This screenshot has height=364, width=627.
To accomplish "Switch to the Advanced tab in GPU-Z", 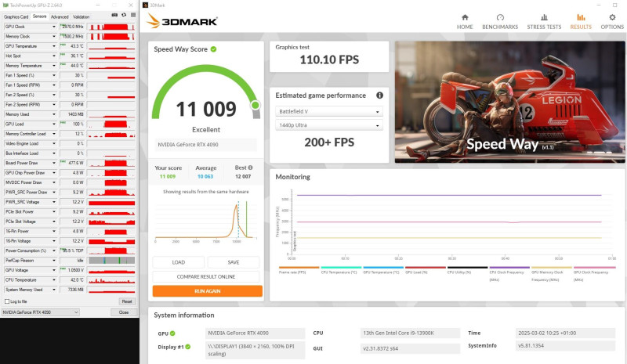I will [60, 16].
